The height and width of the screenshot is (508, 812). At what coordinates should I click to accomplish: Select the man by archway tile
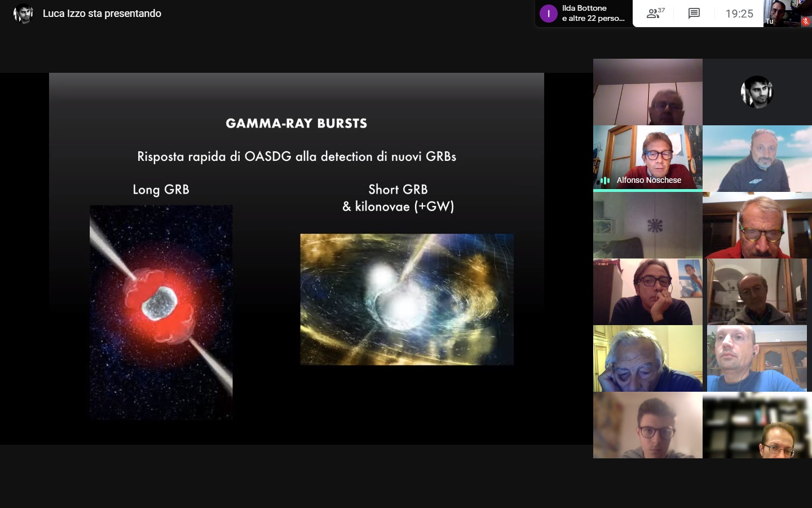pos(757,292)
